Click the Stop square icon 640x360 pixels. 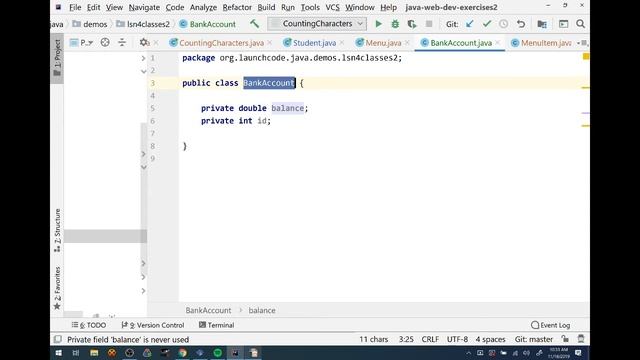(429, 24)
